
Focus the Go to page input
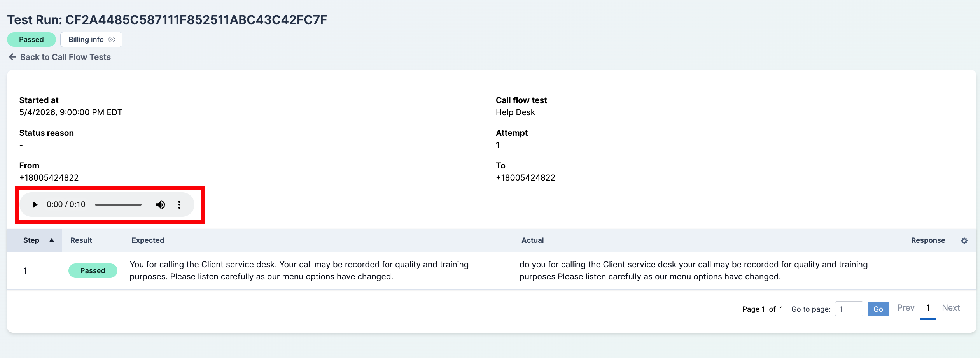849,309
